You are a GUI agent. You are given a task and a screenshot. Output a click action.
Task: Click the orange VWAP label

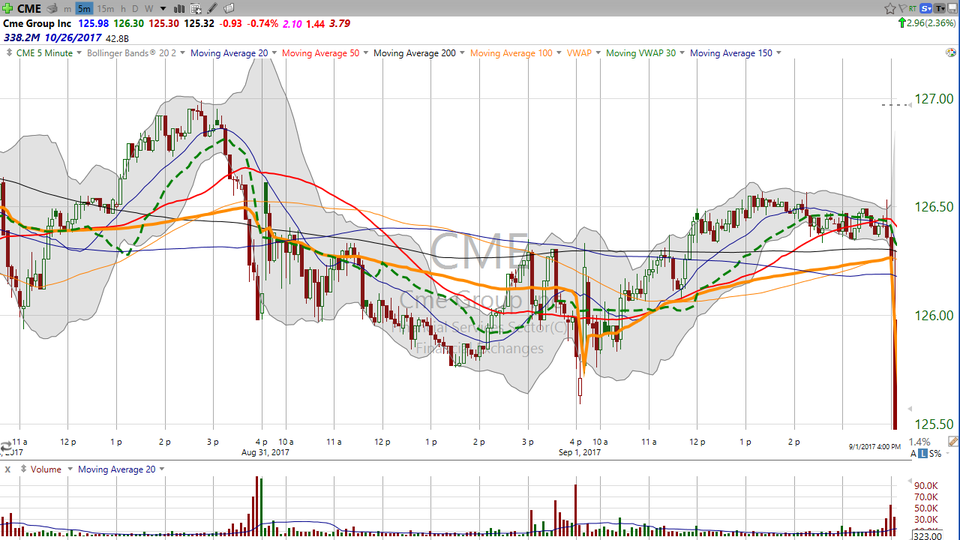tap(579, 53)
